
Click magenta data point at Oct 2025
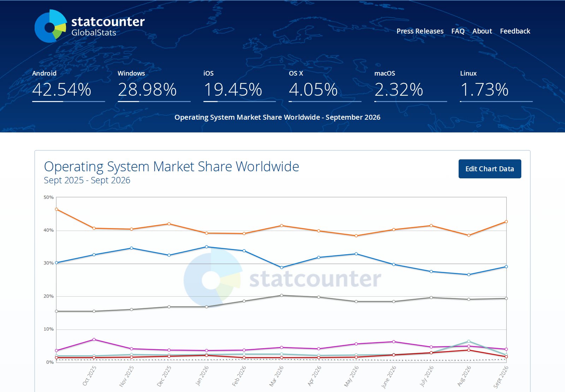click(94, 339)
